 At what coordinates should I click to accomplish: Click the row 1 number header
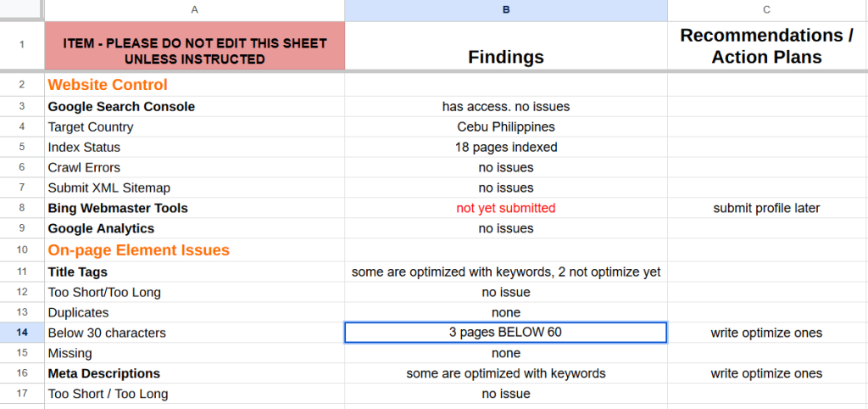(x=22, y=46)
